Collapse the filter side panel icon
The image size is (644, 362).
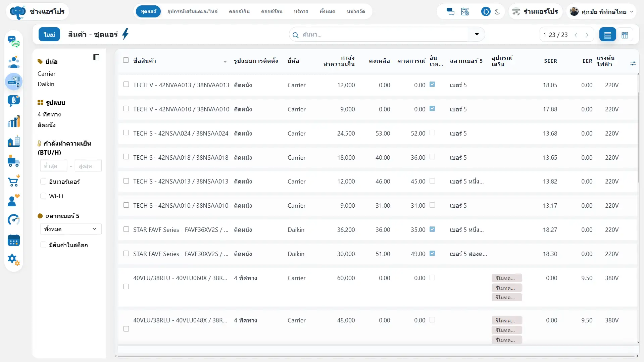(96, 57)
